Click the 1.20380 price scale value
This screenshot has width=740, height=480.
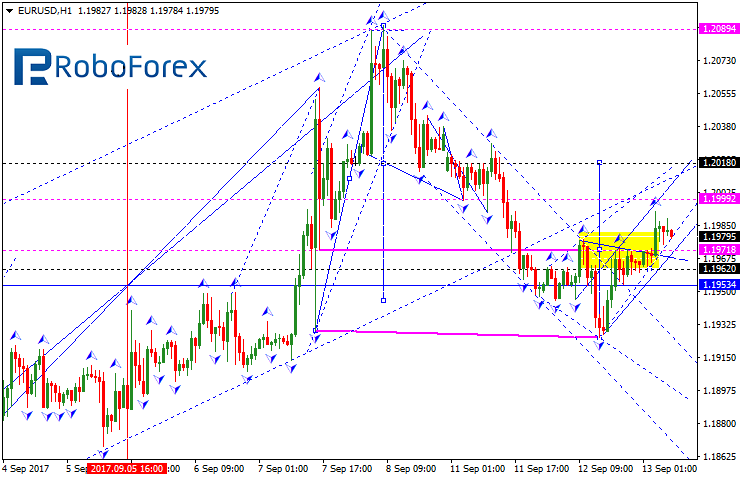(x=719, y=126)
